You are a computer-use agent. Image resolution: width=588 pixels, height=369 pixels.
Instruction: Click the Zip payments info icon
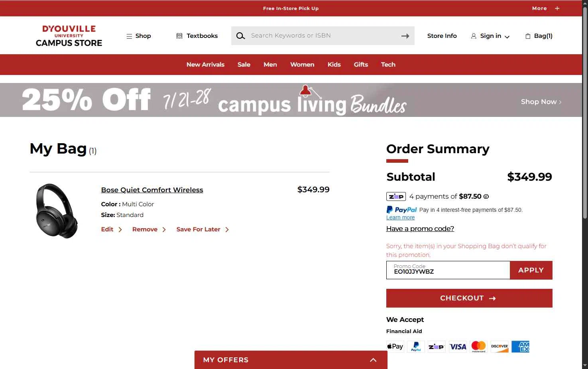tap(486, 196)
